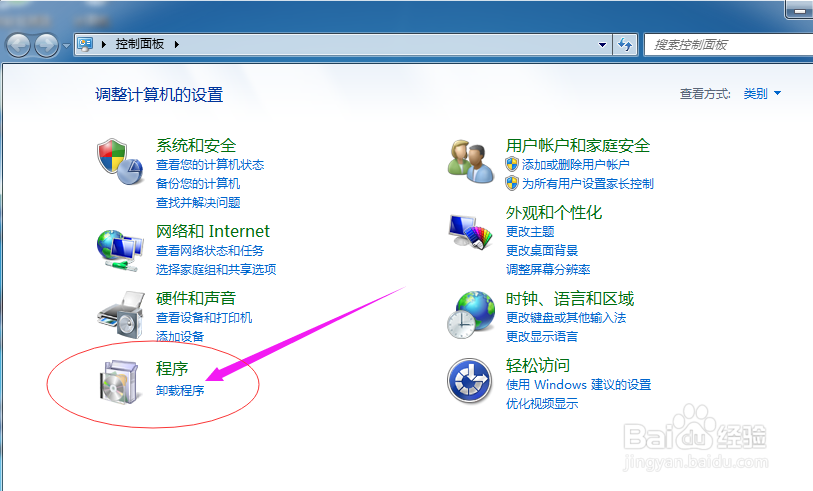The height and width of the screenshot is (491, 813).
Task: Open the 程序 disc box icon
Action: 120,382
